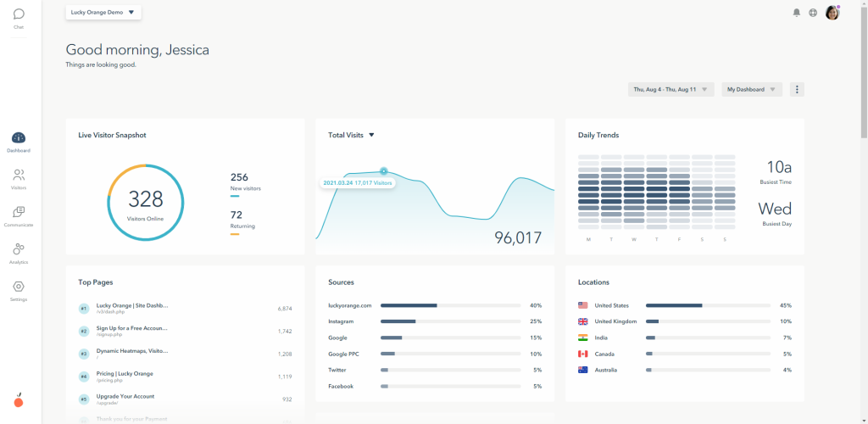Open Settings hexagon icon in sidebar

pyautogui.click(x=19, y=291)
